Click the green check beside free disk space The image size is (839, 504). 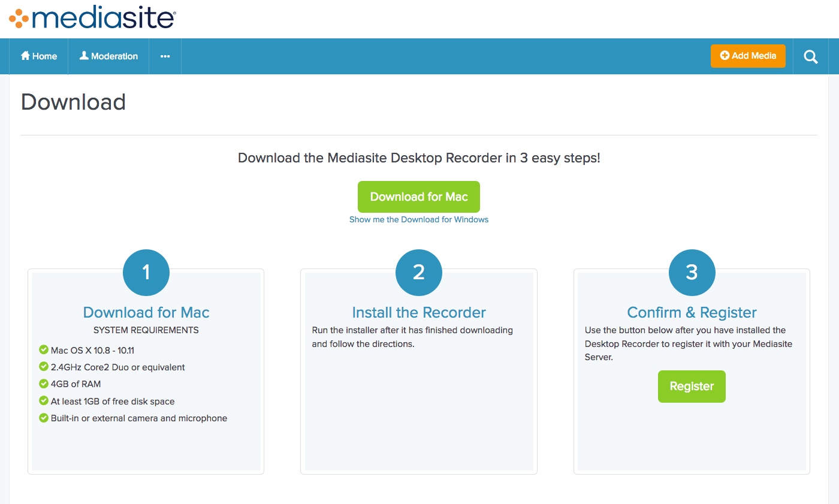click(43, 400)
